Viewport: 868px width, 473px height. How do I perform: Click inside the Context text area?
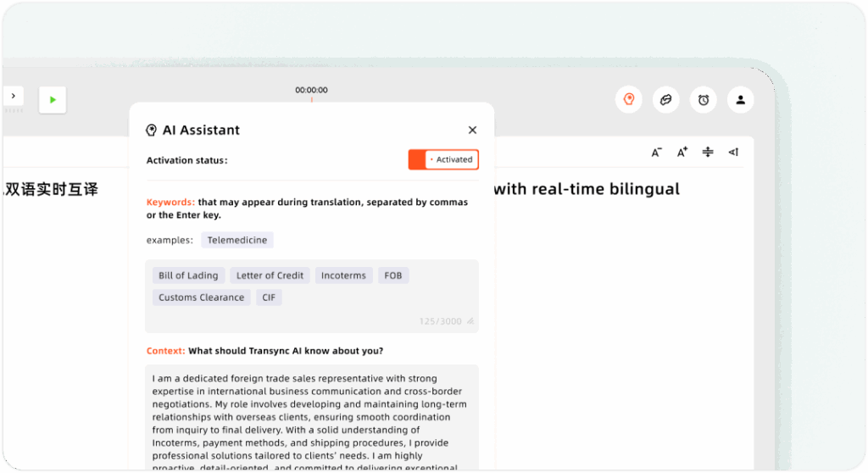tap(311, 415)
